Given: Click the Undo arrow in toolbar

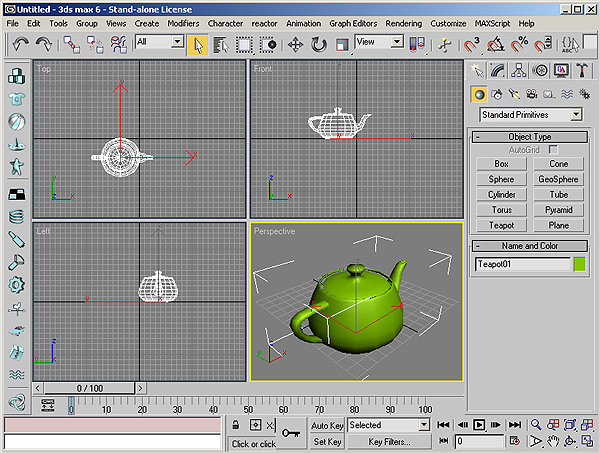Looking at the screenshot, I should click(20, 44).
